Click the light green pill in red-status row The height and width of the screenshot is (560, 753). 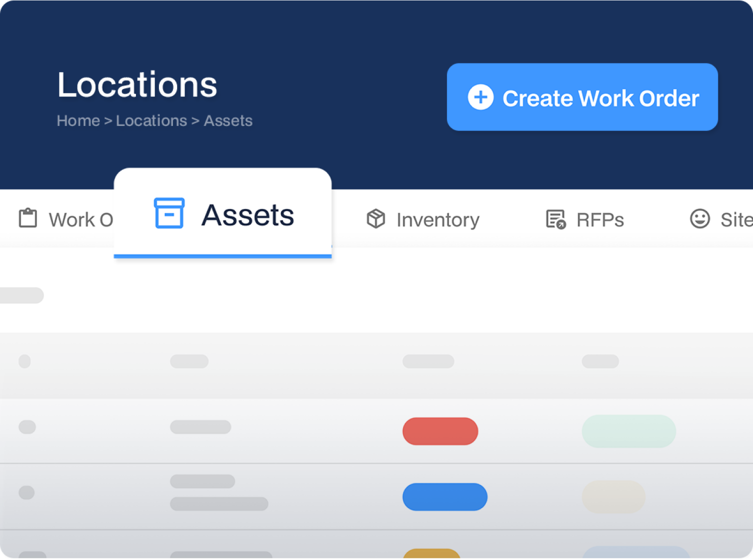click(x=628, y=431)
